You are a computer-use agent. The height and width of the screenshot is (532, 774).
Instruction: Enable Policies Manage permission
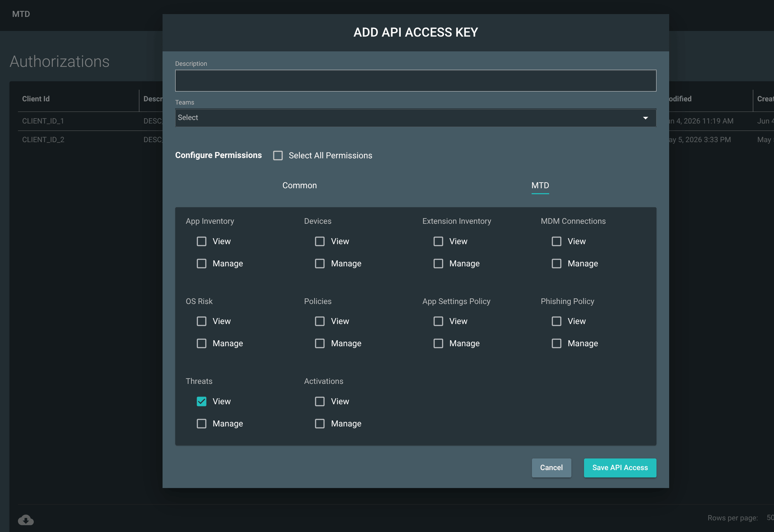tap(320, 343)
